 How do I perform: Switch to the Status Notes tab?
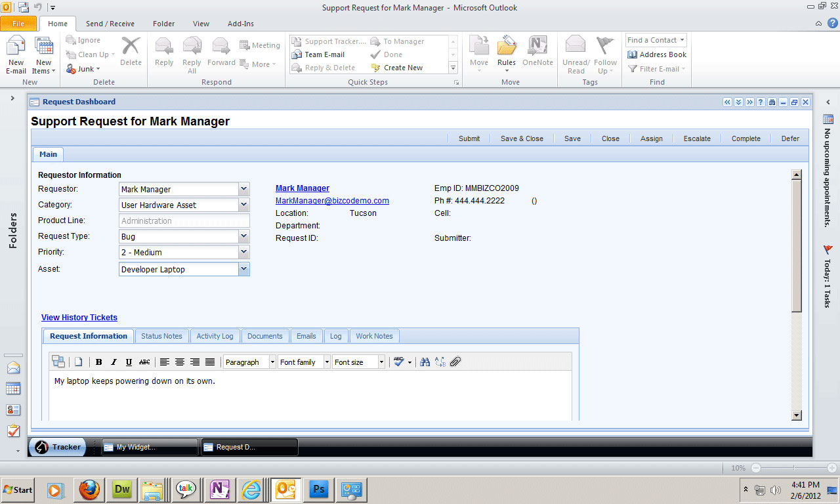point(161,335)
